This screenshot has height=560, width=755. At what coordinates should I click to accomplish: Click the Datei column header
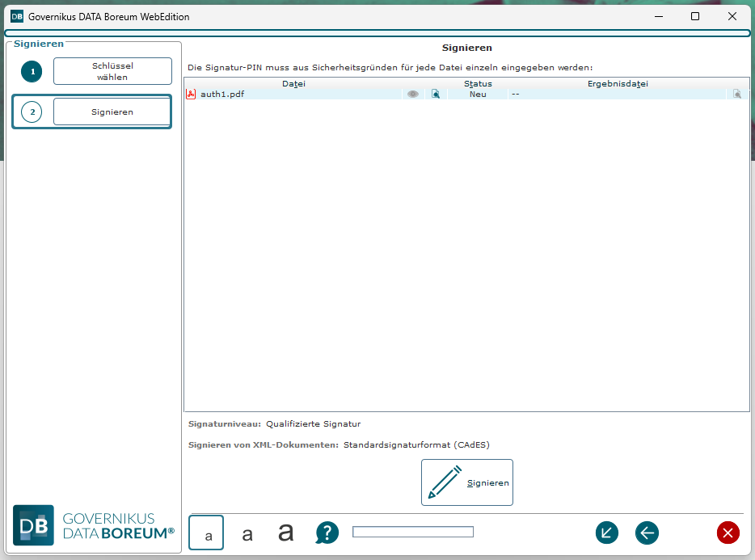pos(293,84)
